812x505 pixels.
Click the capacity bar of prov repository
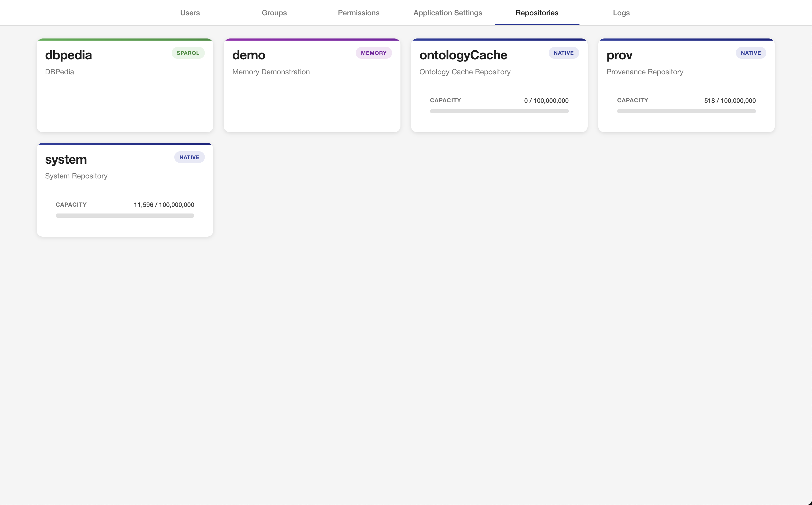tap(686, 111)
